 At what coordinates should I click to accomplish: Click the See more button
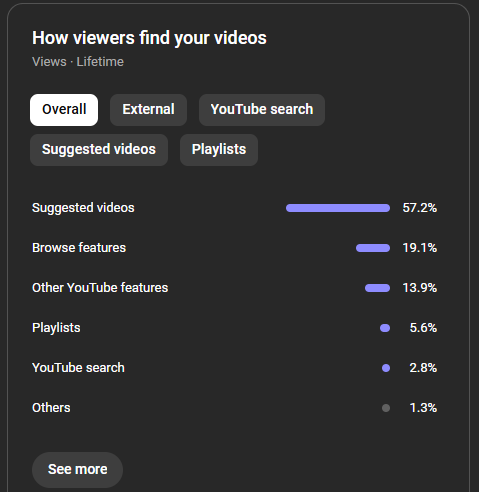click(x=77, y=470)
